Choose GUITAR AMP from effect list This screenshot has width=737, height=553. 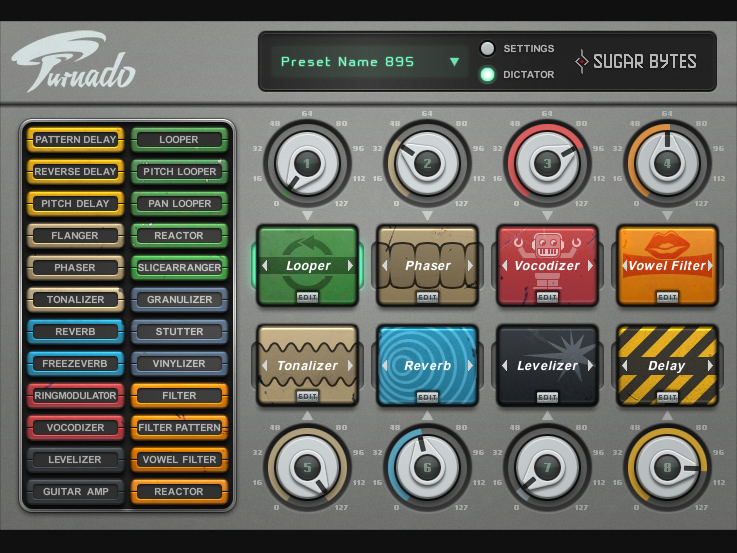coord(75,491)
